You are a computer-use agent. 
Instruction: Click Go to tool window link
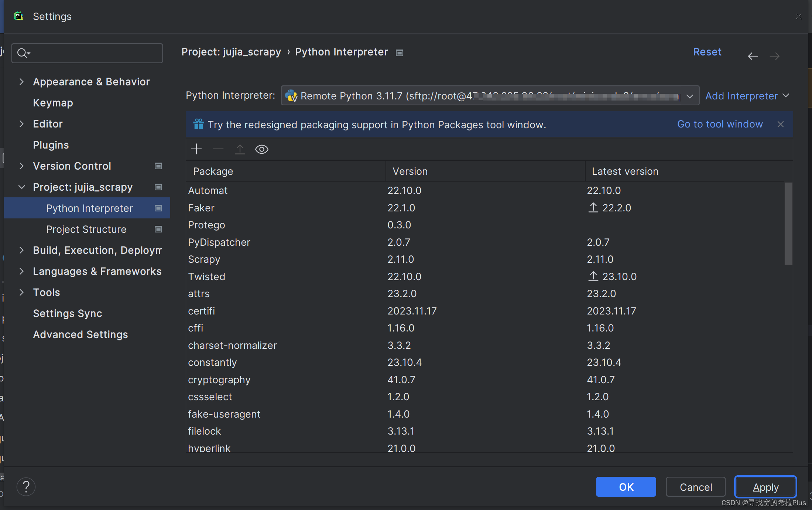tap(720, 124)
